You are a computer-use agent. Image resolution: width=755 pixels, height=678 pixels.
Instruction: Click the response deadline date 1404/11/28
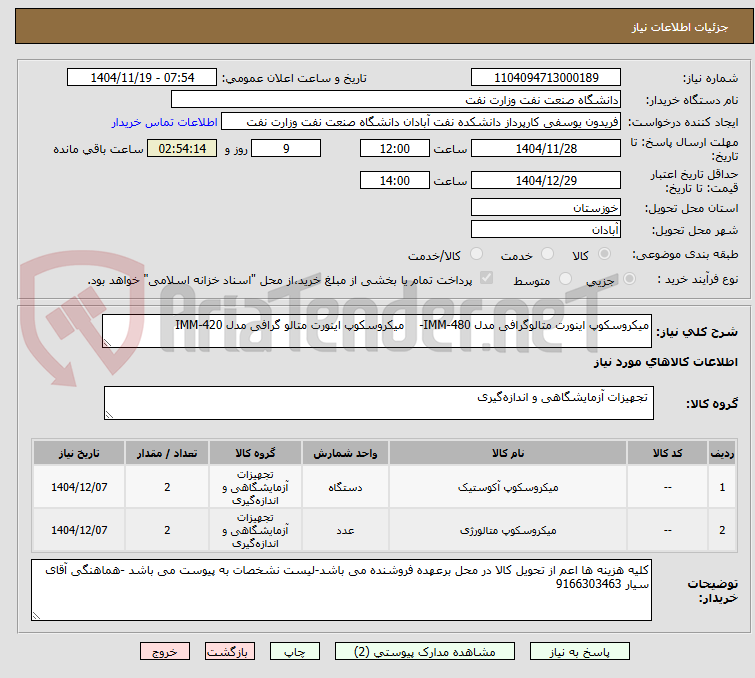[x=546, y=148]
